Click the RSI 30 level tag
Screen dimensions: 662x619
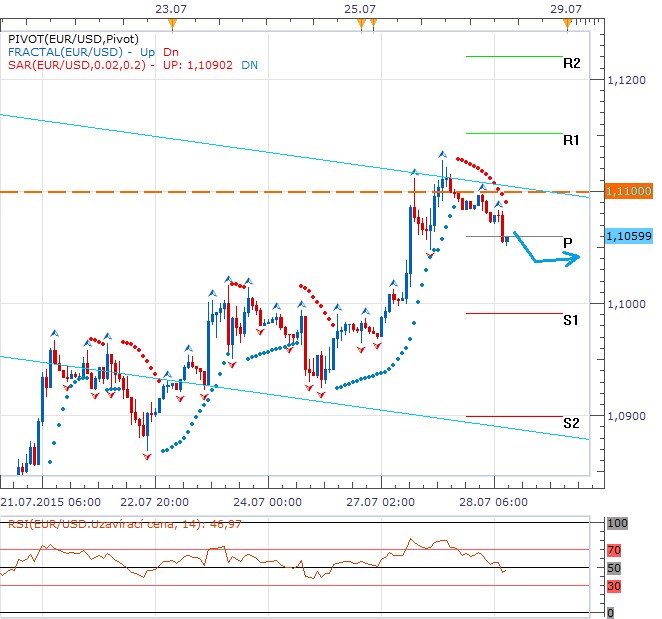[614, 586]
